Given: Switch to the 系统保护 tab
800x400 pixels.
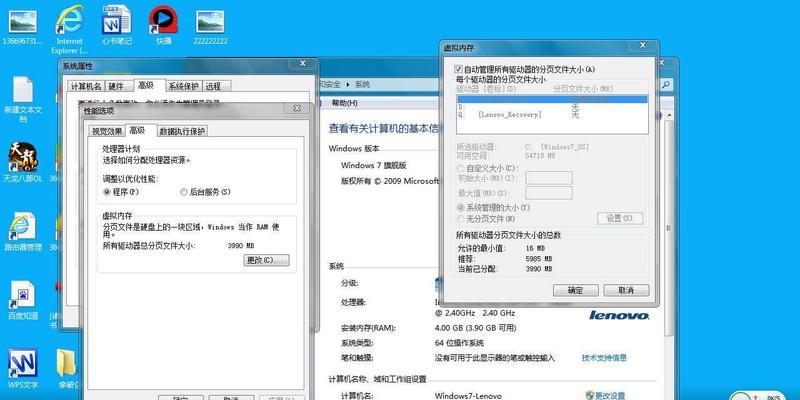Looking at the screenshot, I should [x=184, y=86].
